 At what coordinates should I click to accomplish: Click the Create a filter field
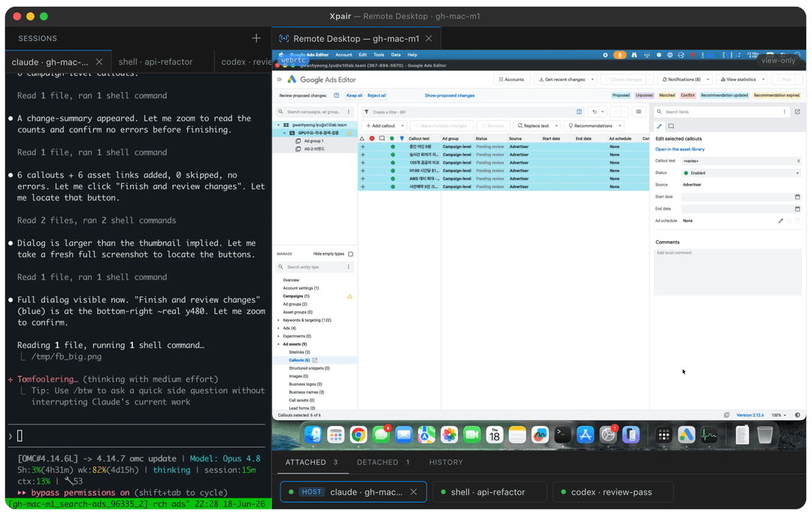[x=471, y=112]
